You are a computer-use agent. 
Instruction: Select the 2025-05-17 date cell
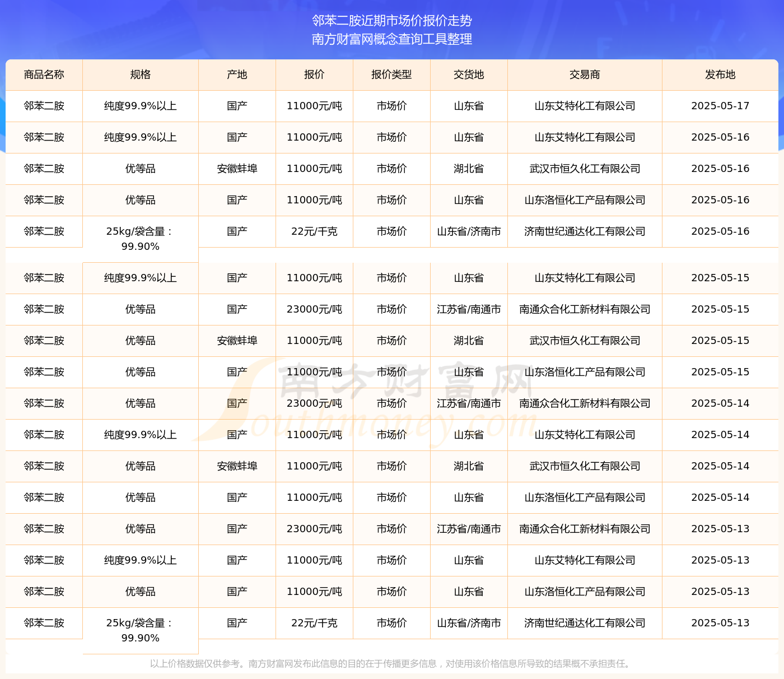[721, 106]
